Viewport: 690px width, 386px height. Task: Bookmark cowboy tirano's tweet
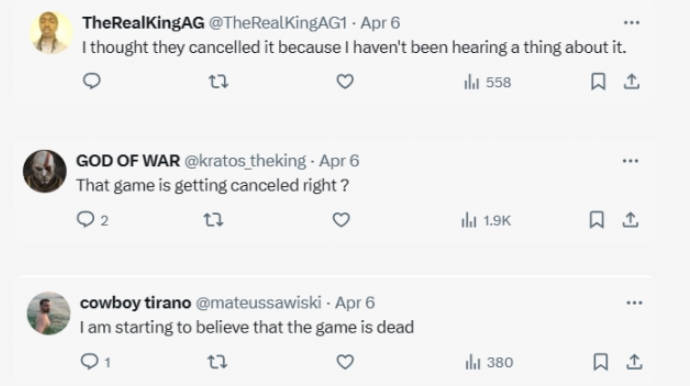pos(601,362)
